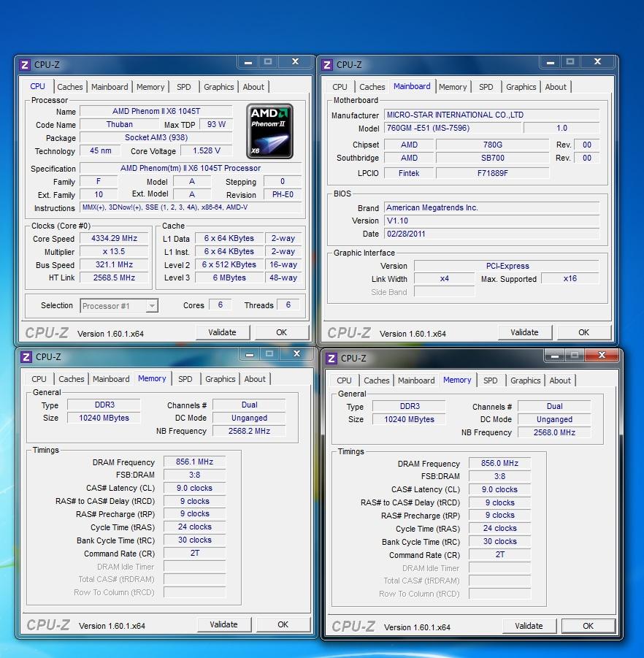Image resolution: width=644 pixels, height=658 pixels.
Task: Click the Max. Supported value x16
Action: (x=570, y=279)
